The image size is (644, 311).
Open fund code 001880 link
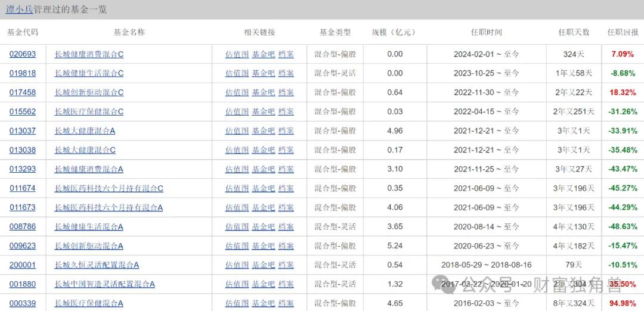point(23,284)
